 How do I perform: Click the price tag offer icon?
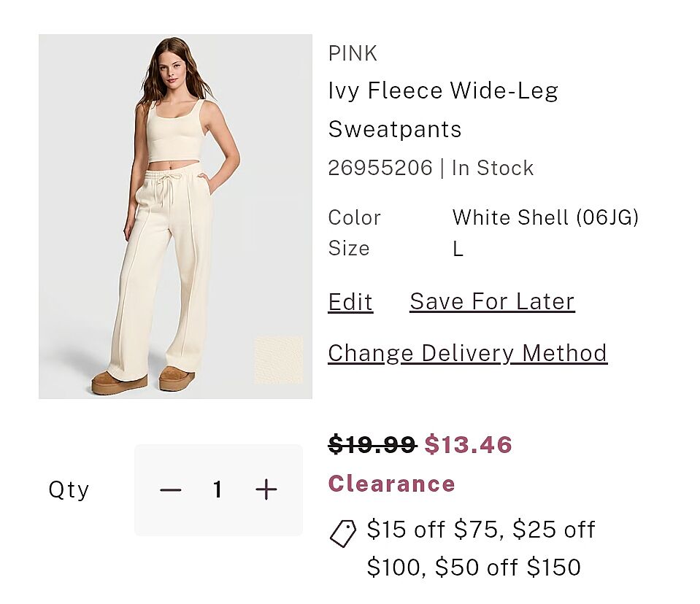pyautogui.click(x=342, y=533)
